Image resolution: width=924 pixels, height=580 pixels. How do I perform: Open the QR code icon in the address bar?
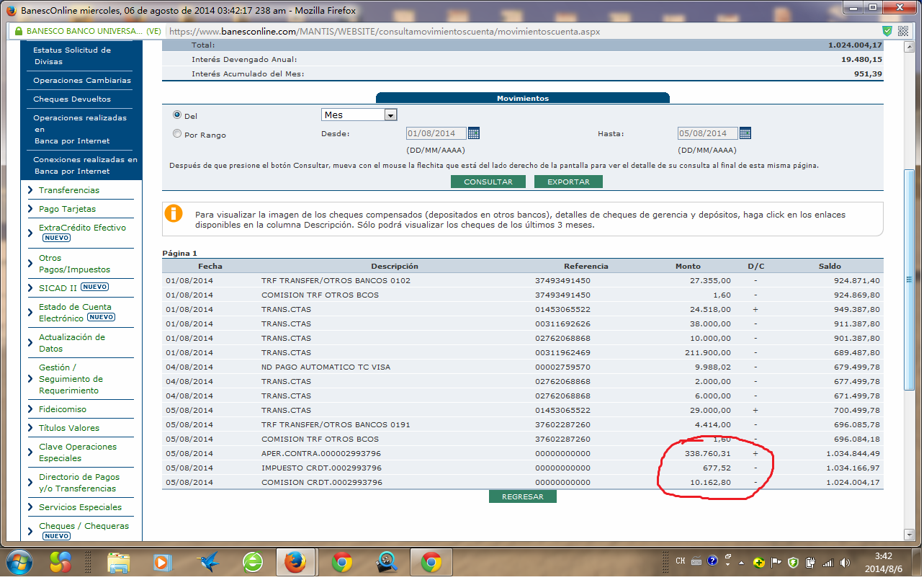pyautogui.click(x=903, y=31)
